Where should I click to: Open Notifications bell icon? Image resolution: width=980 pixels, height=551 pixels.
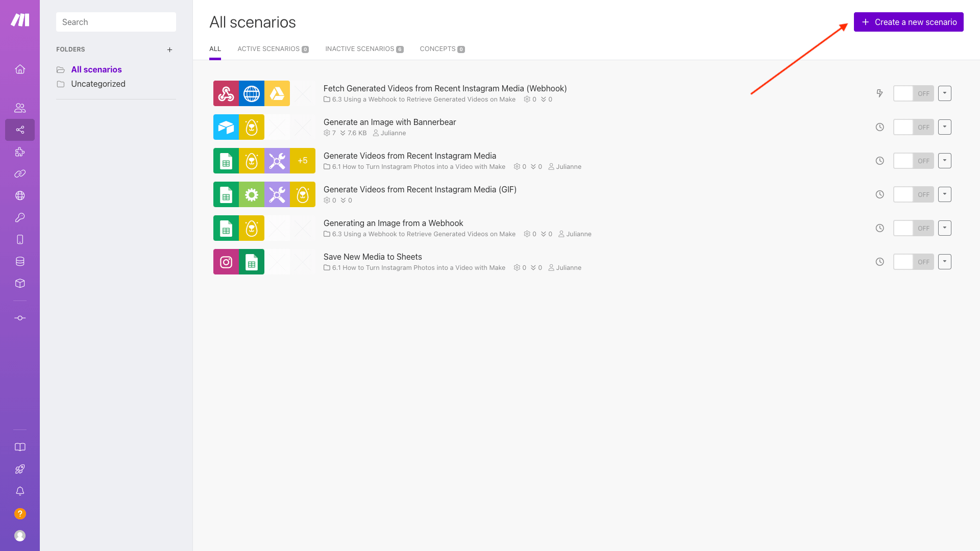click(x=20, y=491)
